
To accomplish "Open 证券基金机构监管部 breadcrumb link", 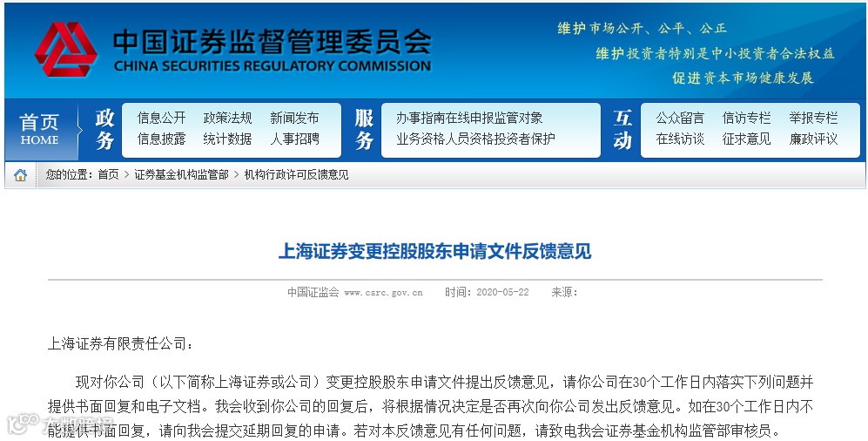I will (182, 175).
